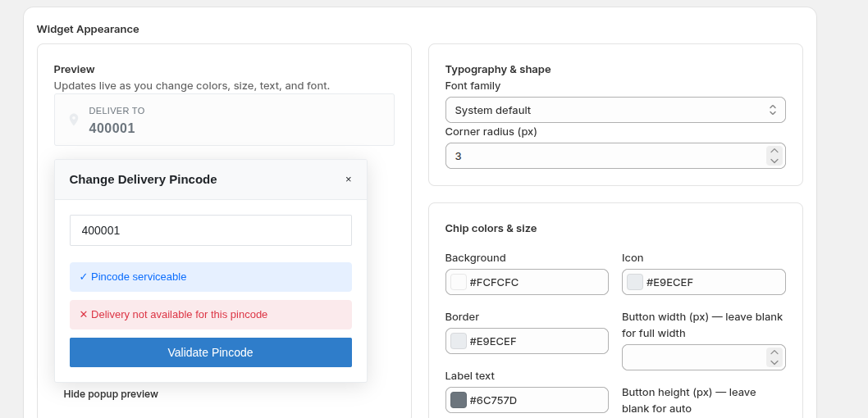
Task: Click the location pin icon in chip
Action: [x=74, y=120]
